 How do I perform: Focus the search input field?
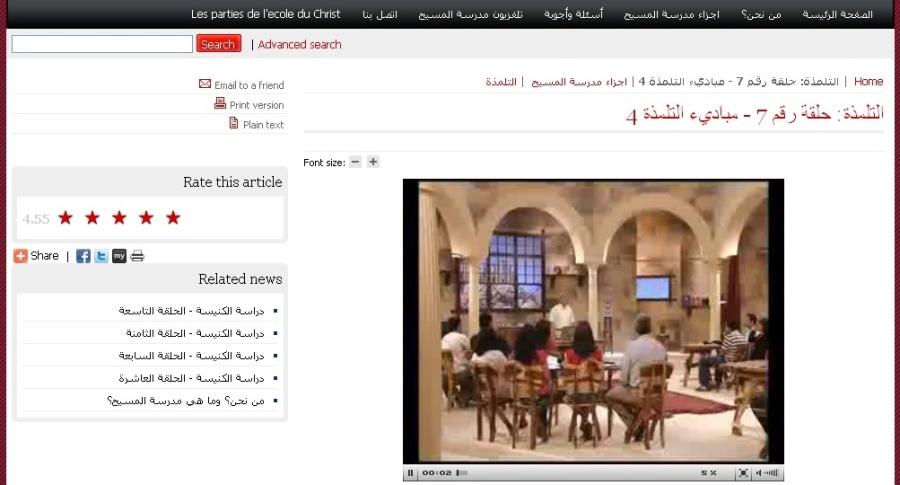click(102, 44)
